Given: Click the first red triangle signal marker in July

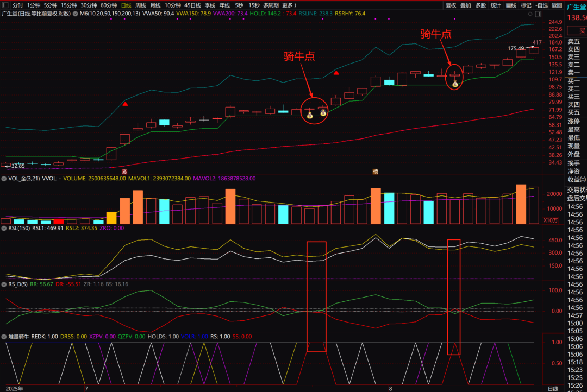Looking at the screenshot, I should (x=125, y=104).
